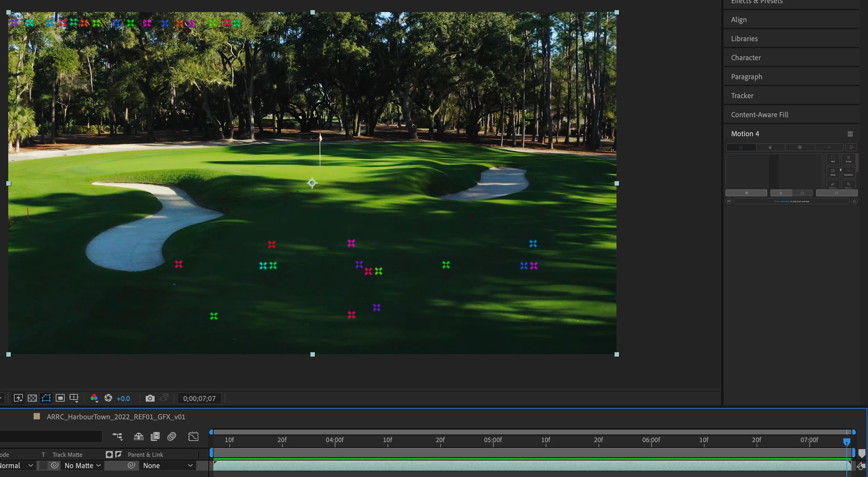Toggle mask and shape path visibility
The width and height of the screenshot is (868, 477).
tap(46, 398)
